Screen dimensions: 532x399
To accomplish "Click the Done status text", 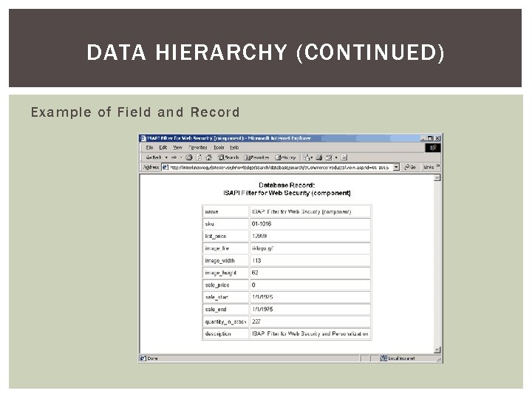I will pyautogui.click(x=153, y=358).
